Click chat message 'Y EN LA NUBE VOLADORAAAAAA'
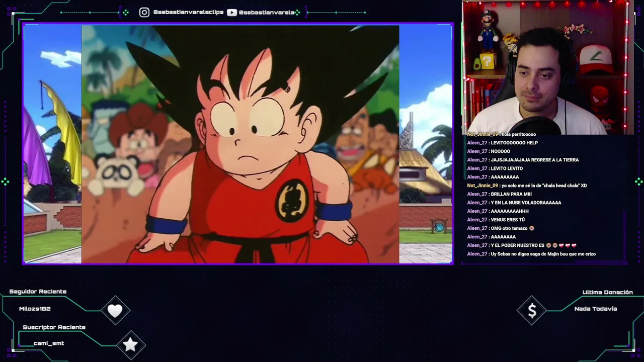 [x=526, y=203]
